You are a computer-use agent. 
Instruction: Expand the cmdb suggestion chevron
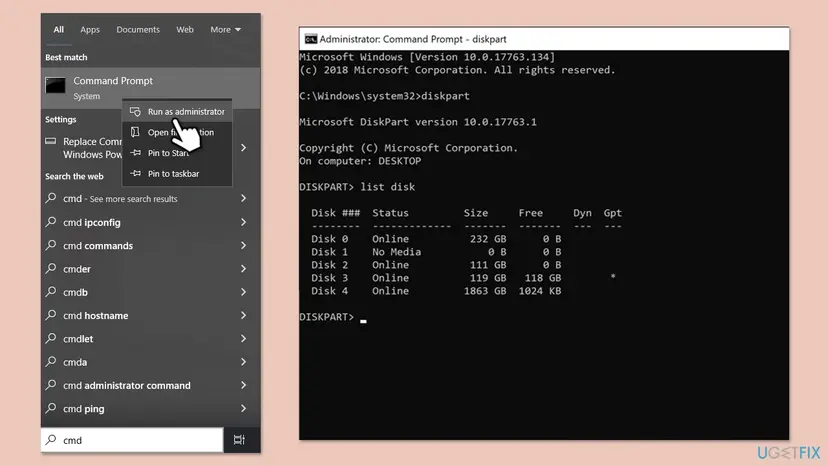243,292
